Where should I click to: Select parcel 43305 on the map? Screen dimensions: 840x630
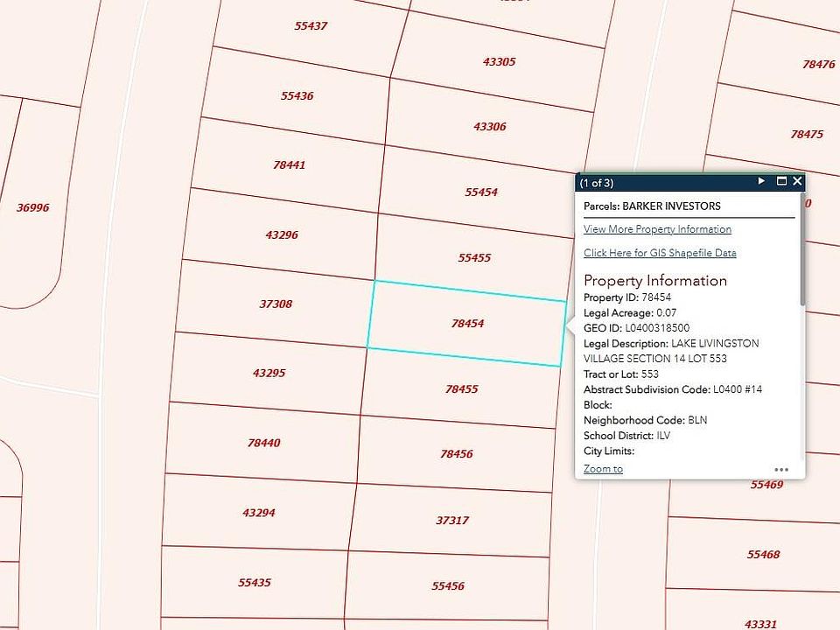point(499,61)
